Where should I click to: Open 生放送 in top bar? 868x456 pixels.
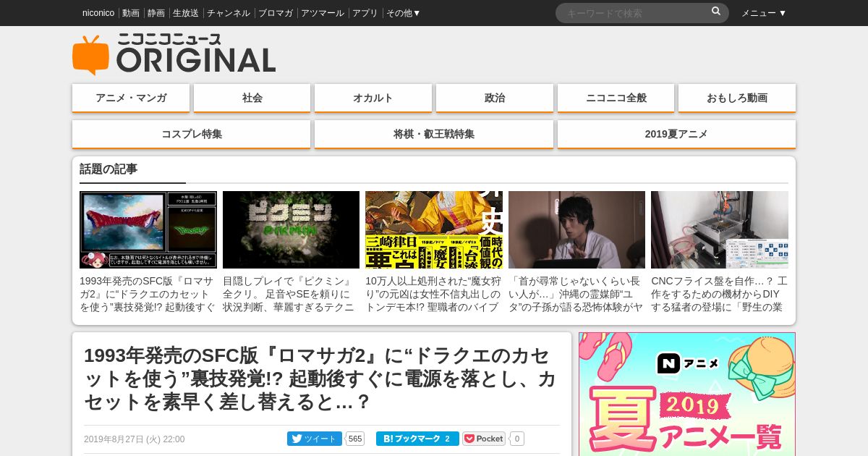(186, 13)
